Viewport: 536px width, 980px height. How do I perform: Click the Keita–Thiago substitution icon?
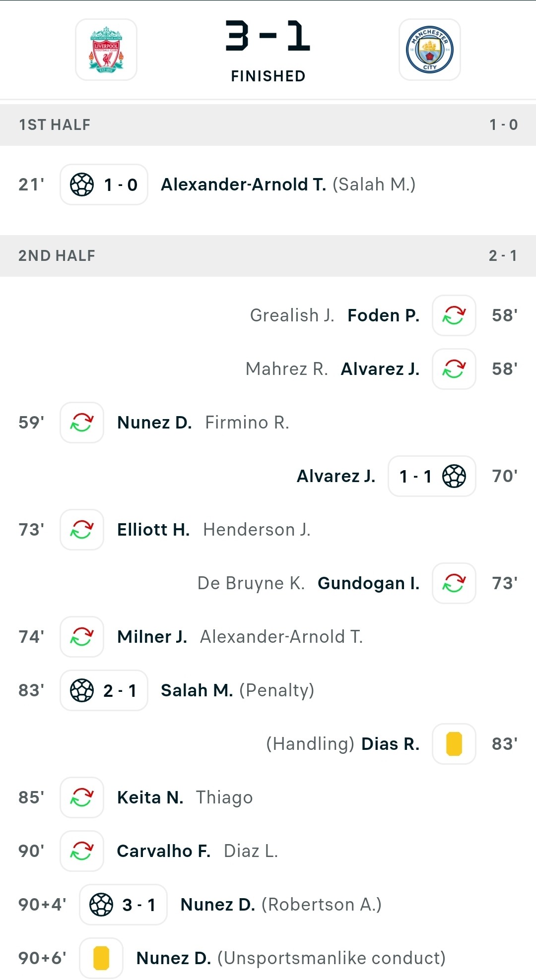pyautogui.click(x=82, y=797)
